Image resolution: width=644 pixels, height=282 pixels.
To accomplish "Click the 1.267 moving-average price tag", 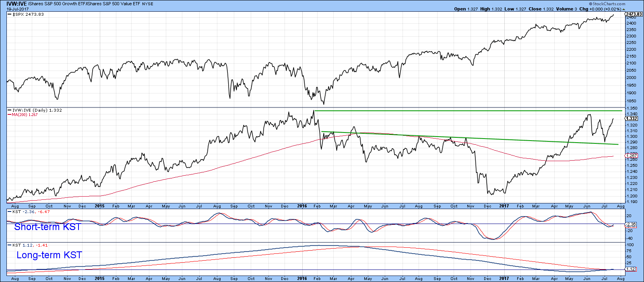I will [x=632, y=156].
